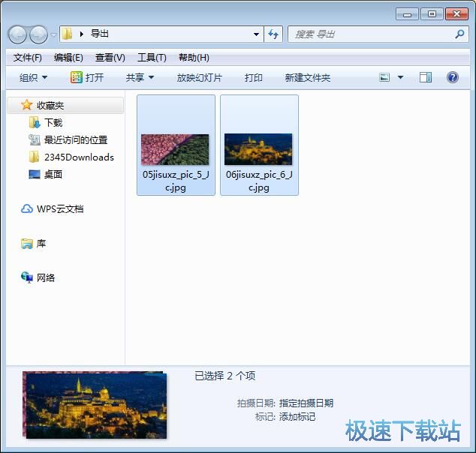Click the 打开 toolbar button
Viewport: 476px width, 453px height.
click(87, 77)
